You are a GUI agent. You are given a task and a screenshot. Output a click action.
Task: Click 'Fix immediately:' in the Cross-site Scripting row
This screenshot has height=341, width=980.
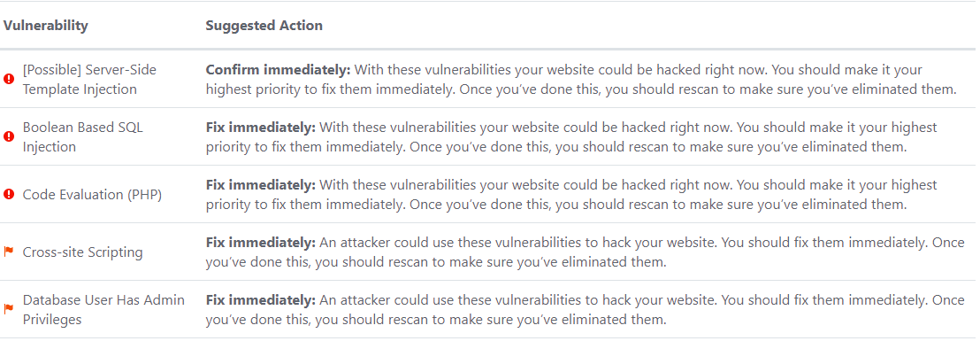pyautogui.click(x=261, y=243)
